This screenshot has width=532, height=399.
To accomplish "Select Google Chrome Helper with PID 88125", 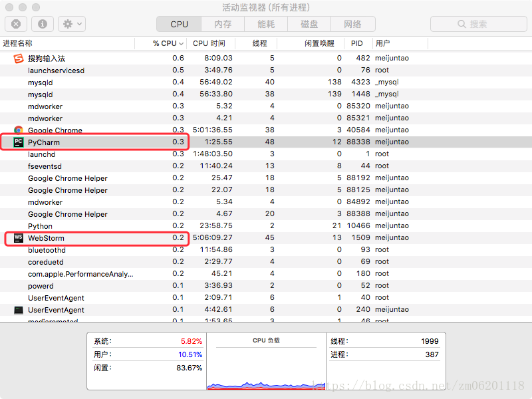I will click(266, 190).
